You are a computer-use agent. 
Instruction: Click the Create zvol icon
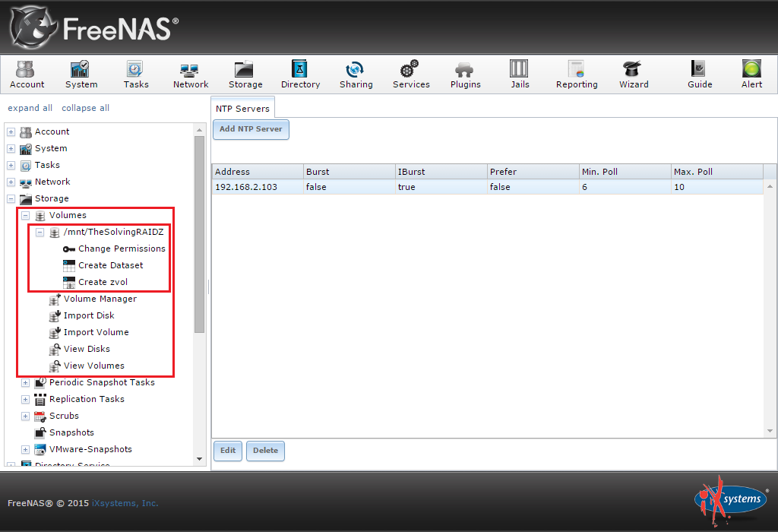click(x=69, y=283)
